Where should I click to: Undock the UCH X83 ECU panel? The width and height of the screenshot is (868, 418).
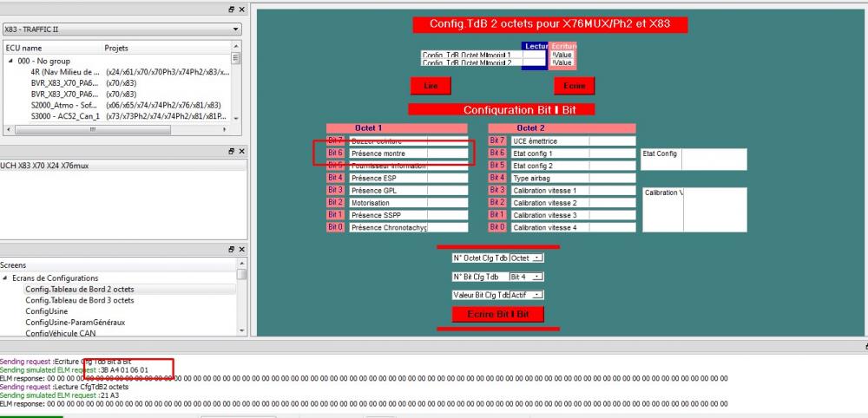(232, 151)
